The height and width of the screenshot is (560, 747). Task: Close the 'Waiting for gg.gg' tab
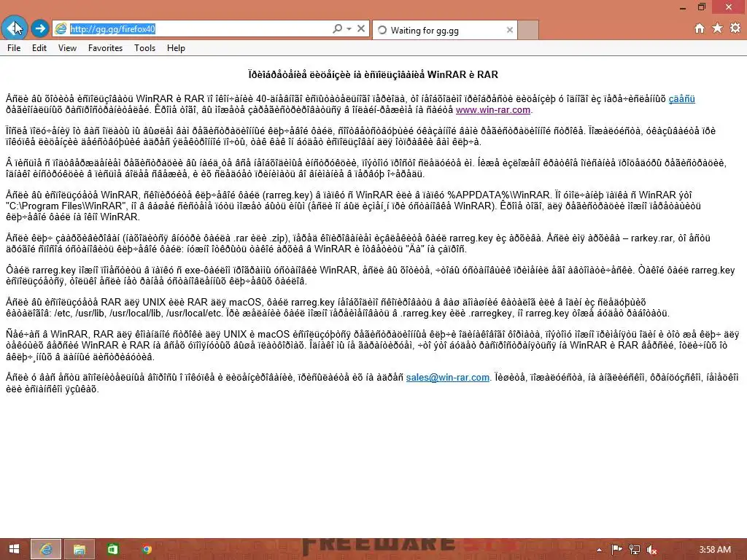tap(510, 29)
